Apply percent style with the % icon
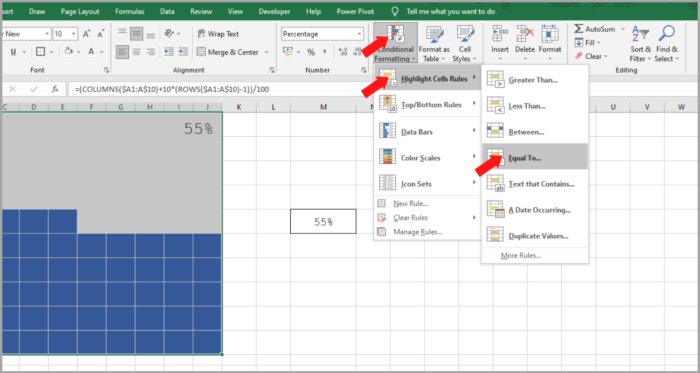700x373 pixels. click(x=311, y=52)
